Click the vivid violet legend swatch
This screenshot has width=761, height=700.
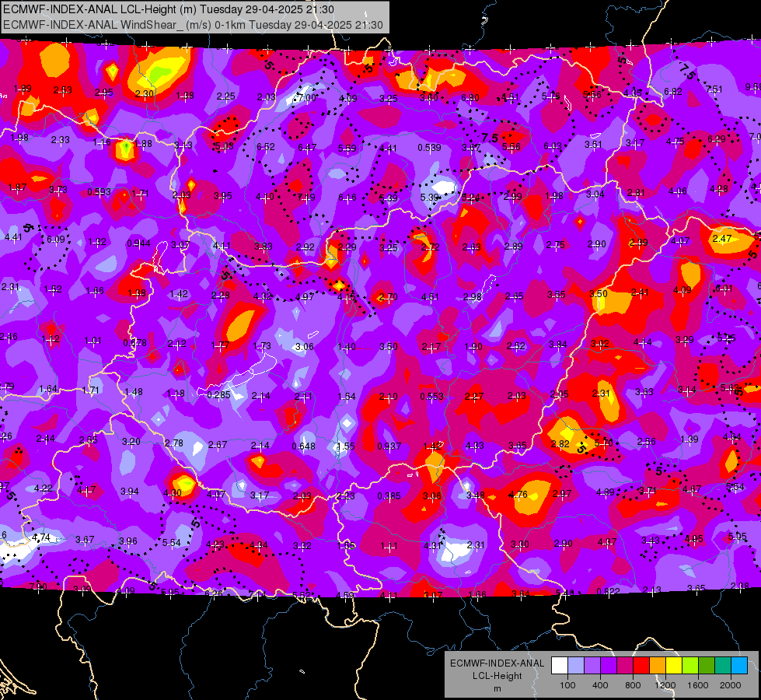[609, 666]
